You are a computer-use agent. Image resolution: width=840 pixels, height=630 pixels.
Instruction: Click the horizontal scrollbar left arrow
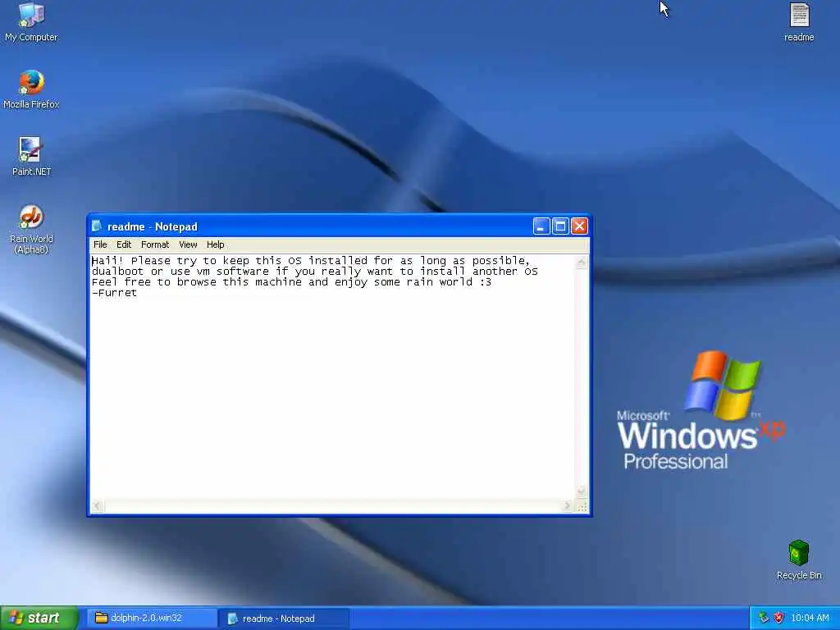97,505
